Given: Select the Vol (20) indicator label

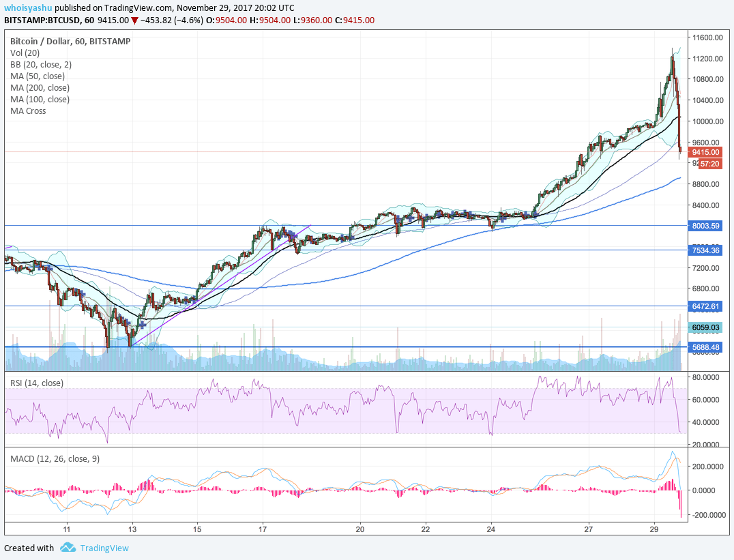Looking at the screenshot, I should coord(25,53).
